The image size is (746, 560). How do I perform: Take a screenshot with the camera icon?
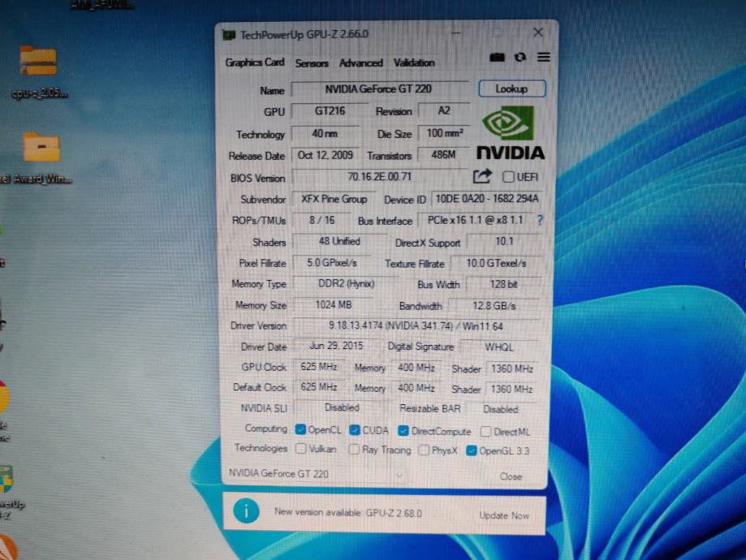(x=497, y=58)
